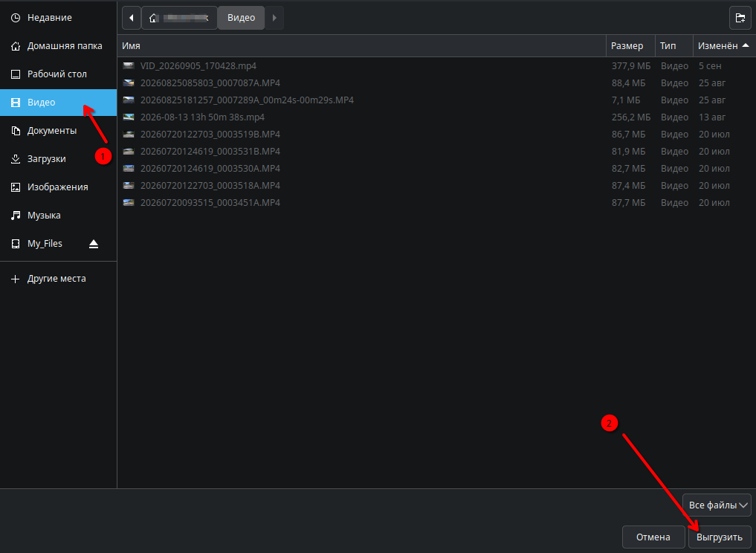Viewport: 756px width, 553px height.
Task: Click the Выгрузить upload button
Action: tap(720, 537)
